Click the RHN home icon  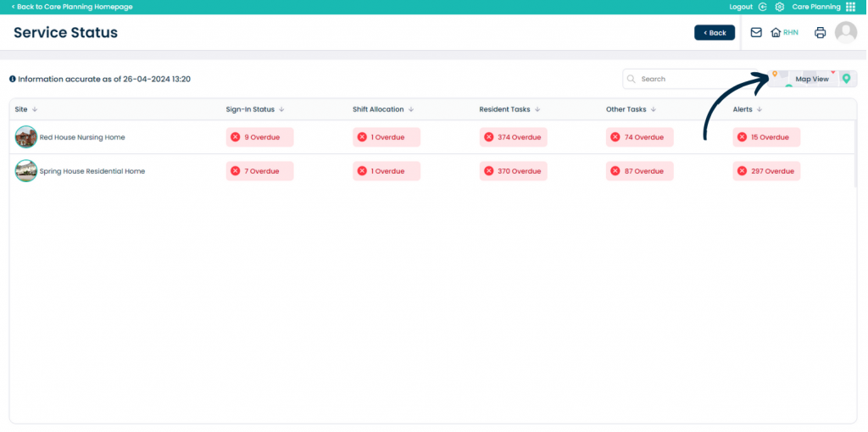[776, 33]
